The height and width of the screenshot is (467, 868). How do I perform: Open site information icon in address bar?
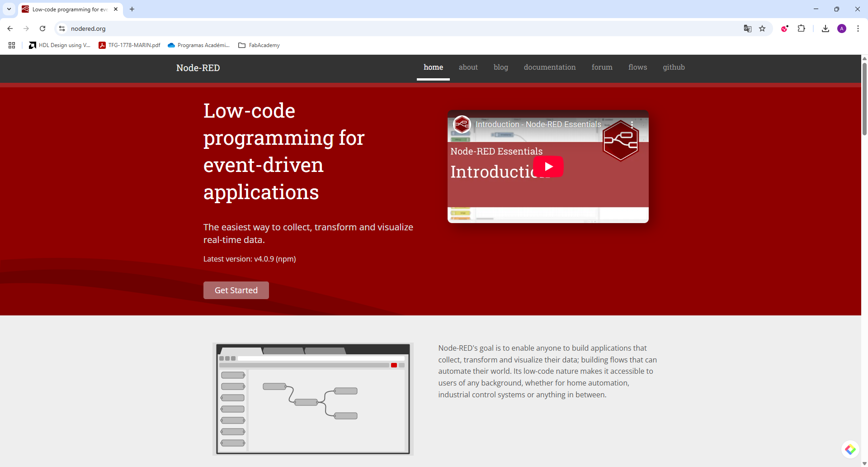[x=62, y=29]
